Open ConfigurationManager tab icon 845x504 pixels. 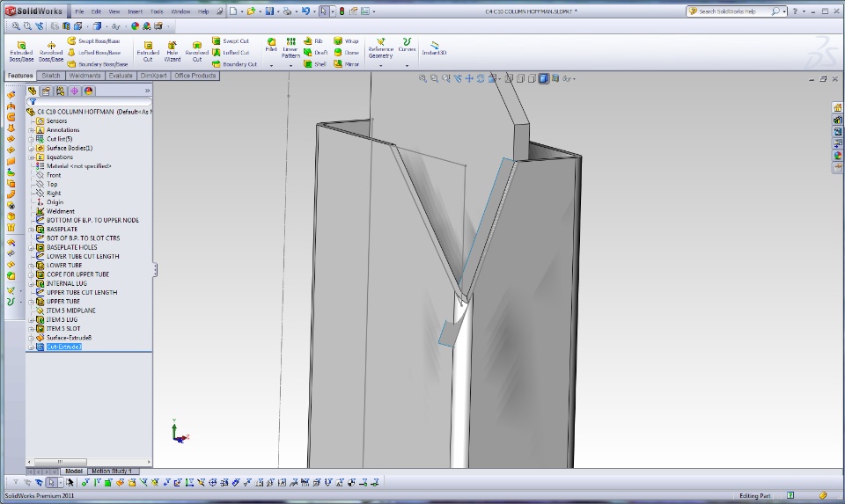(x=61, y=91)
